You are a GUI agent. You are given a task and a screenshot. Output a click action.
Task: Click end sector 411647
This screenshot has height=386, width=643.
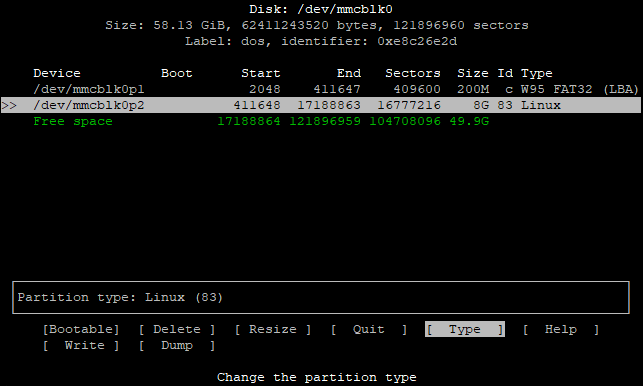pyautogui.click(x=337, y=89)
